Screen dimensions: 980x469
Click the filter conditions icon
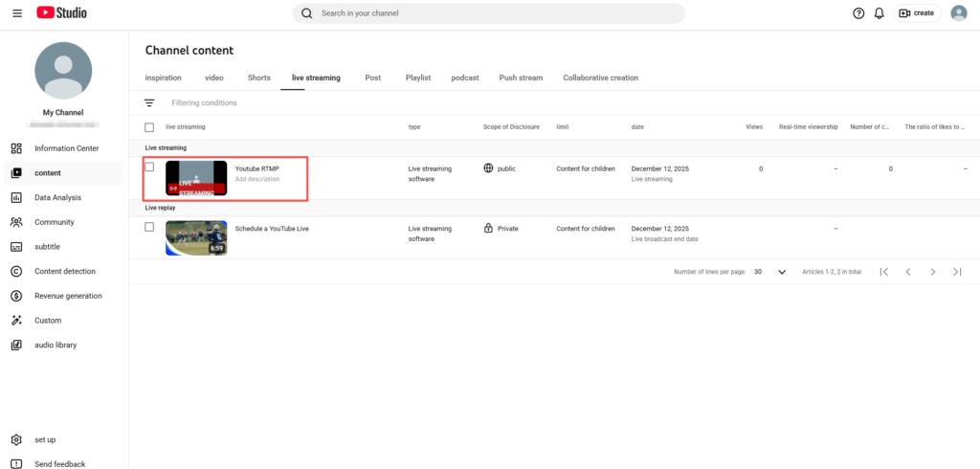149,102
